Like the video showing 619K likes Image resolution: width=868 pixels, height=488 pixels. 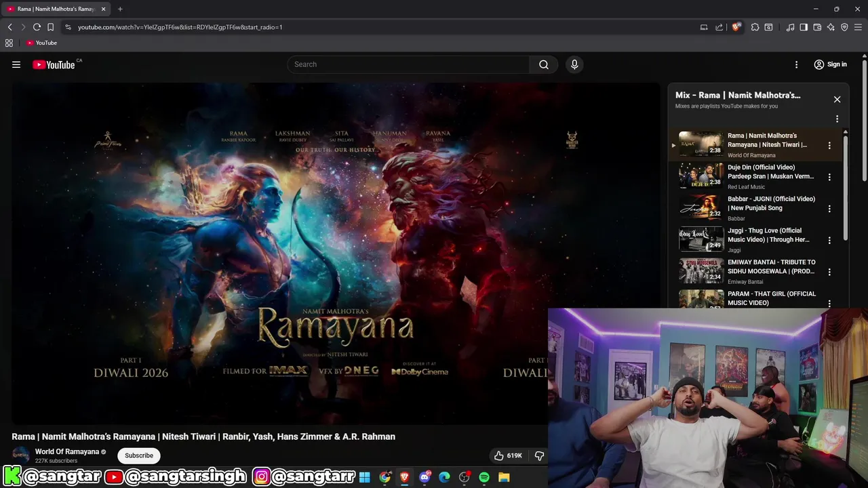click(x=509, y=455)
